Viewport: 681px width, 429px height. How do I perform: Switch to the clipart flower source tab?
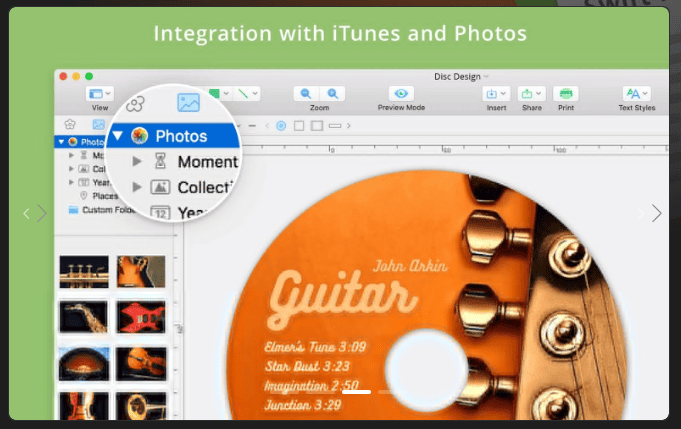(x=70, y=125)
